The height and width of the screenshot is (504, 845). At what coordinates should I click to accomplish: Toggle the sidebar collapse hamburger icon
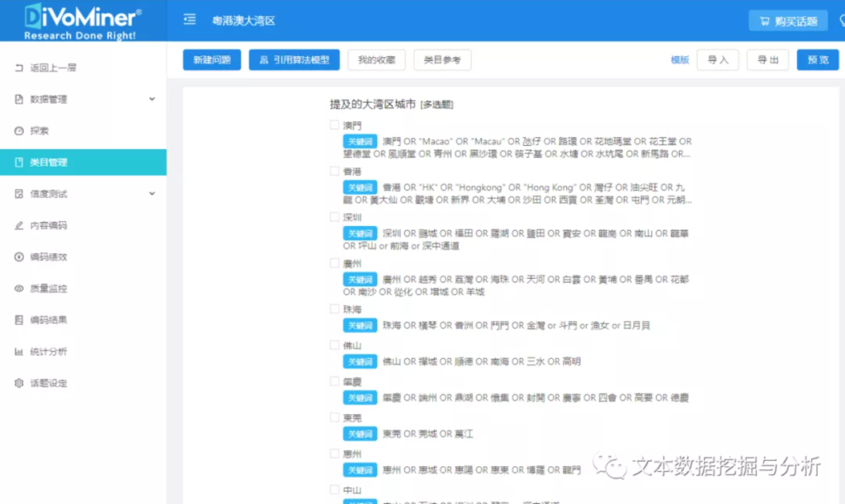click(190, 20)
